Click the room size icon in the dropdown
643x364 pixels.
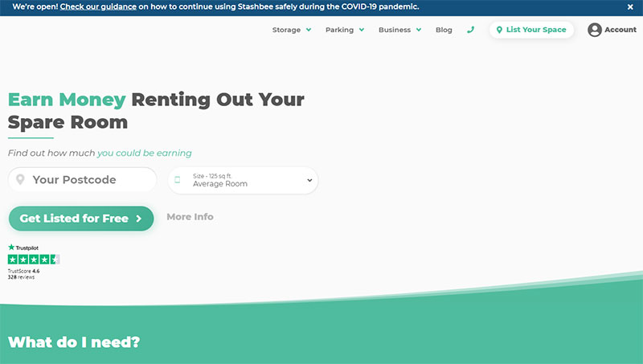tap(178, 179)
